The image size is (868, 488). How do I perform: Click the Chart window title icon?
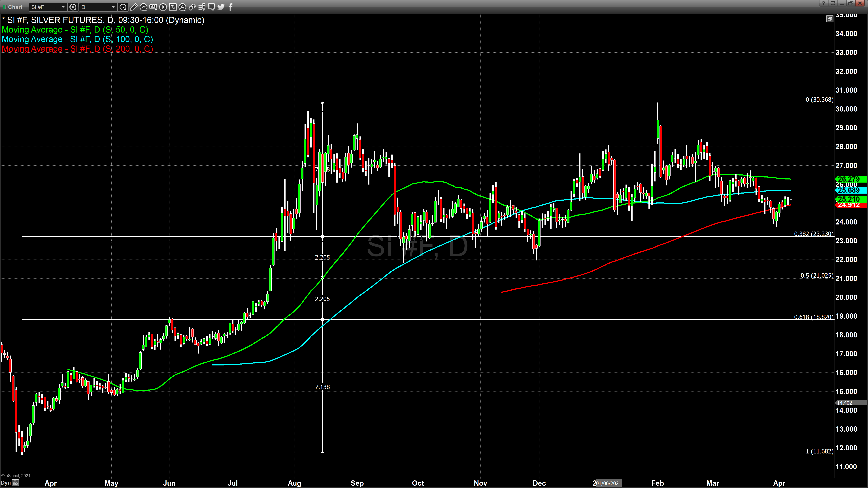(x=5, y=7)
